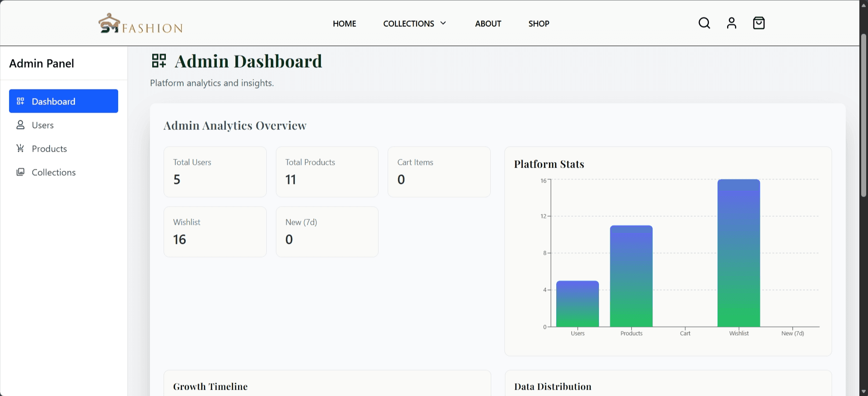Click the scrollbar down arrow
868x396 pixels.
(x=863, y=391)
